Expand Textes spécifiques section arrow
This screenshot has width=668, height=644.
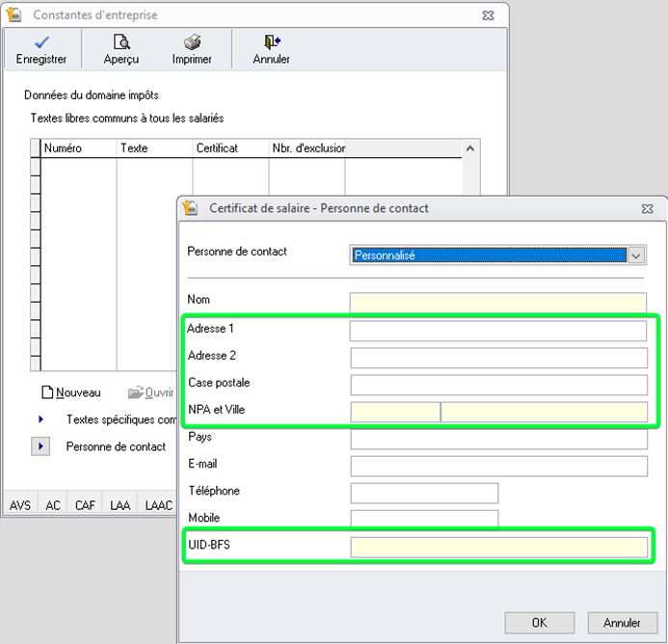point(41,419)
